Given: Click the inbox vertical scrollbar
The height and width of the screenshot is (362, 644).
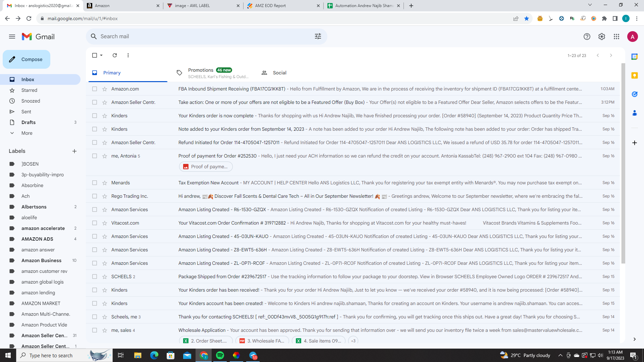Looking at the screenshot, I should [623, 163].
